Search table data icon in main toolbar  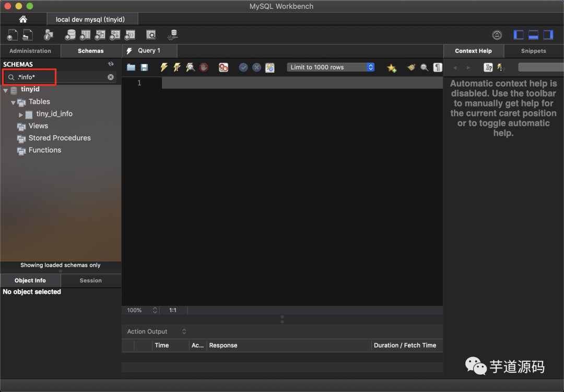coord(151,35)
